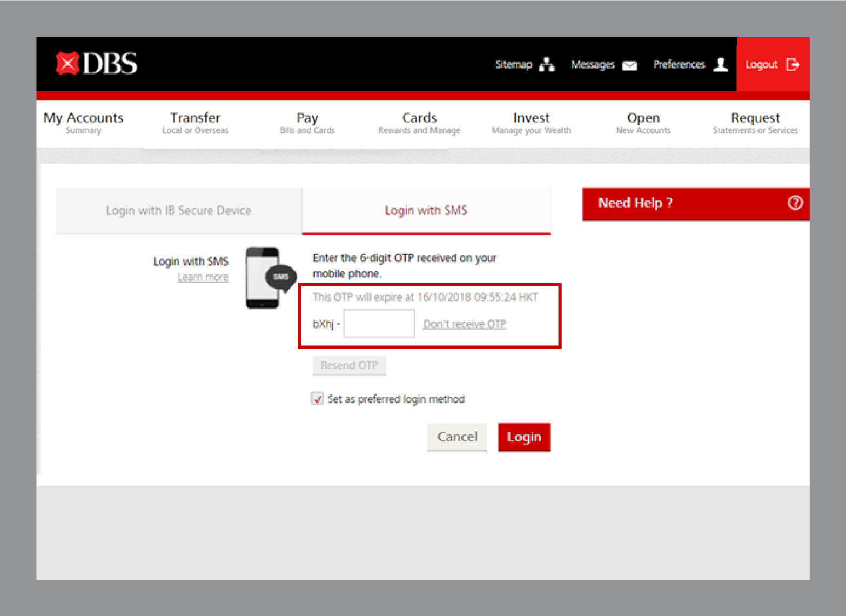The image size is (846, 616).
Task: Click the Need Help question mark icon
Action: click(x=795, y=203)
